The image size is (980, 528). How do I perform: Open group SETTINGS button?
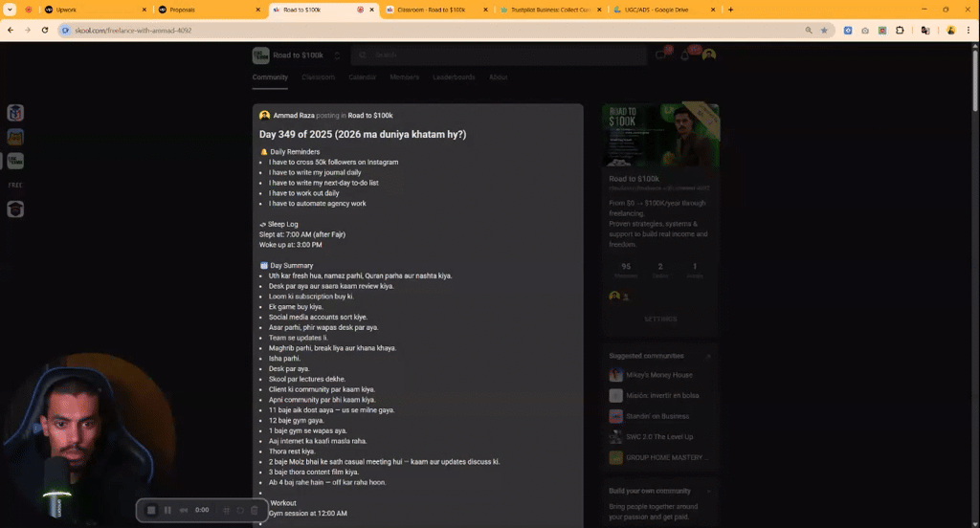pyautogui.click(x=660, y=319)
